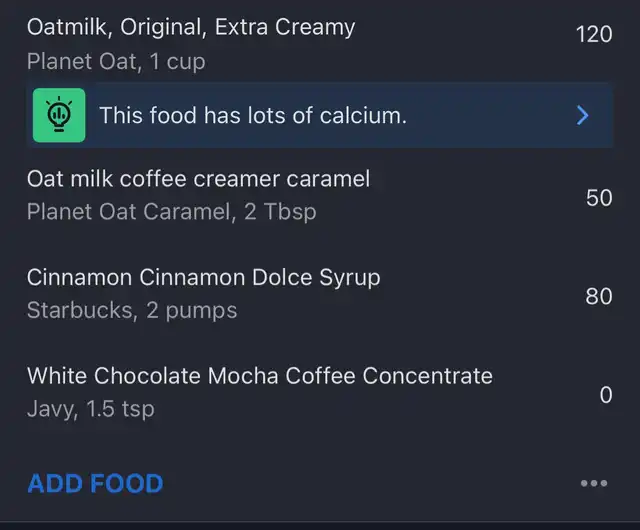Expand the calcium insight chevron arrow

(583, 115)
